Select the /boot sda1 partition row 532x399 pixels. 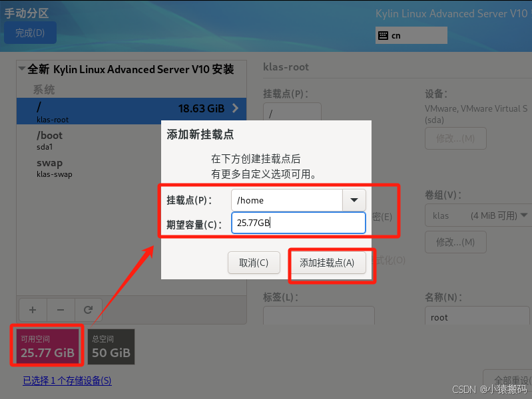click(89, 140)
